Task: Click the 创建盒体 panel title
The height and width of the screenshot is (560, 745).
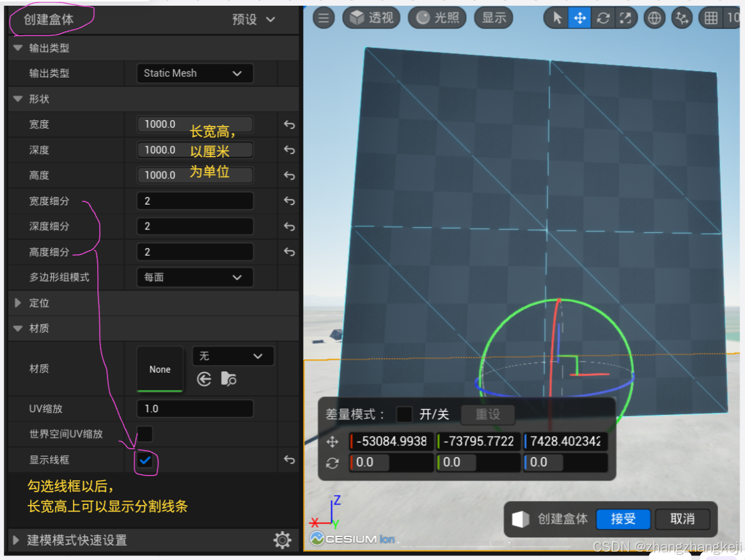Action: coord(49,19)
